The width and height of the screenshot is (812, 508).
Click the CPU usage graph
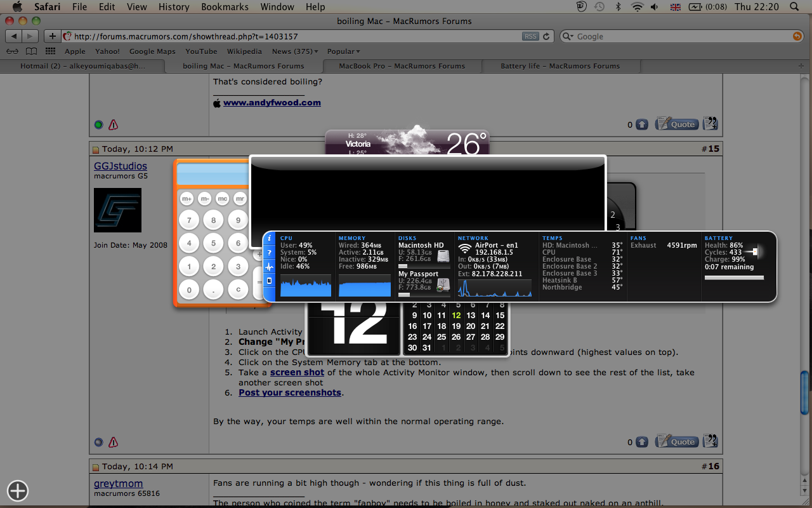coord(306,285)
